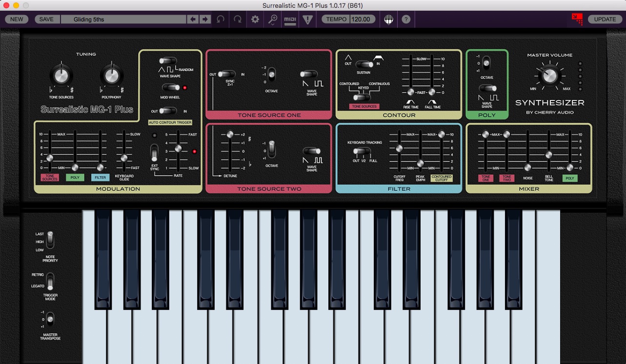Image resolution: width=626 pixels, height=364 pixels.
Task: Adjust the Tone Sources tuning knob
Action: pos(61,75)
